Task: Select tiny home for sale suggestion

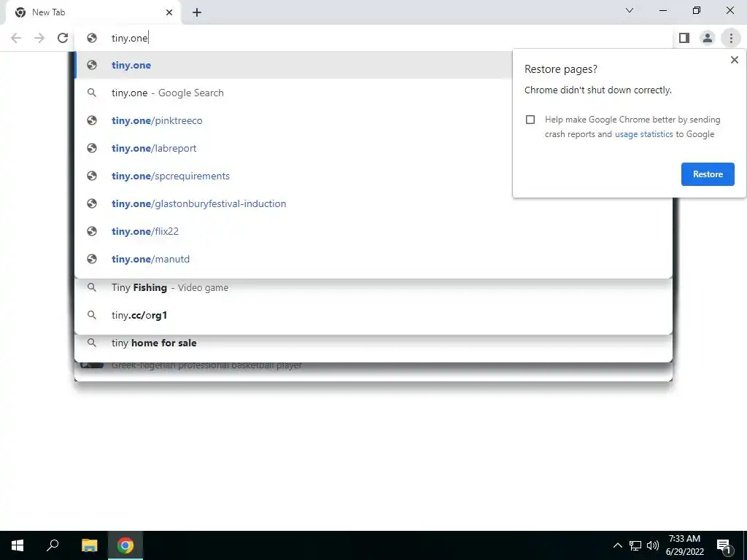Action: [373, 343]
